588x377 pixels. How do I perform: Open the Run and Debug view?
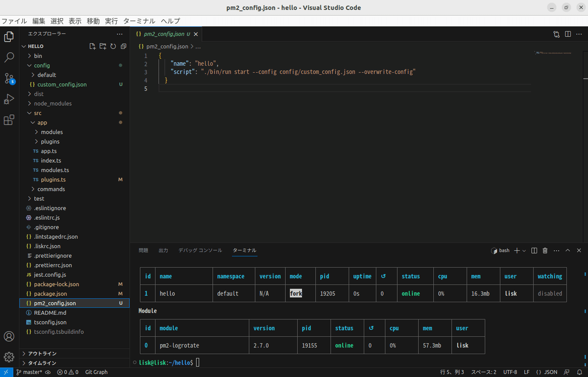9,99
